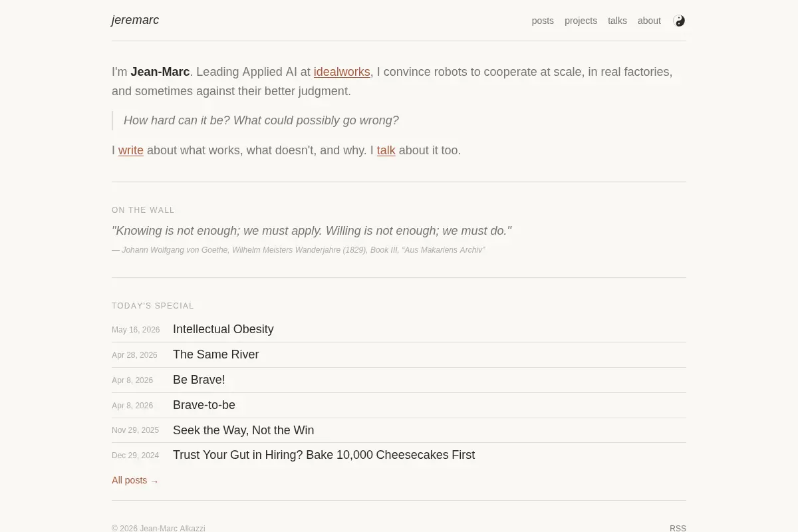
Task: Open Seek the Way, Not the Win
Action: [243, 430]
